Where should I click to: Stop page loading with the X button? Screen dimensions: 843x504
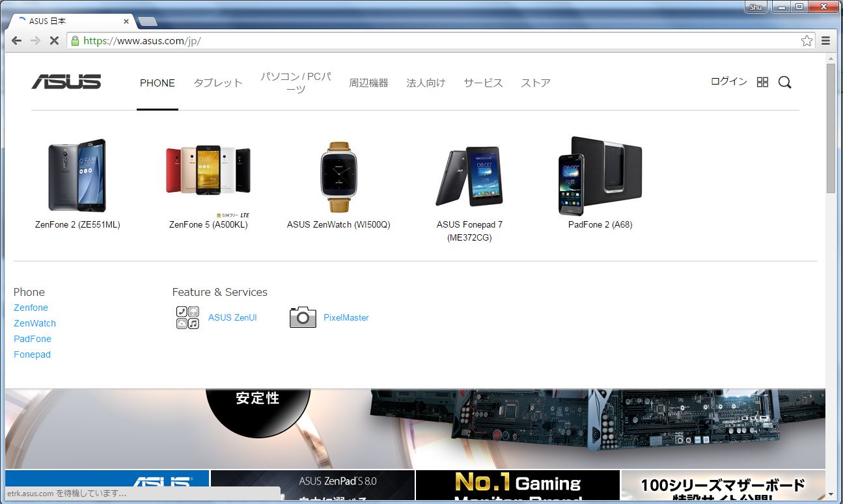[54, 40]
